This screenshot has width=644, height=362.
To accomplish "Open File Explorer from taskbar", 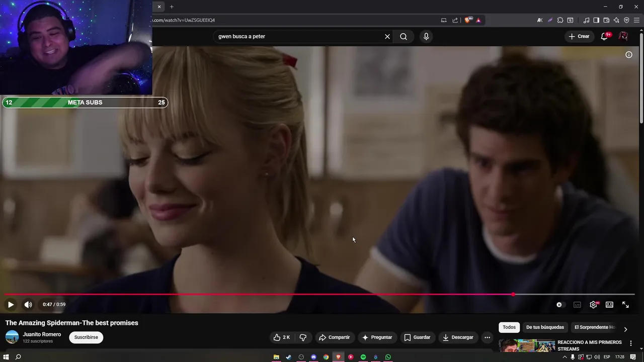I will tap(276, 357).
